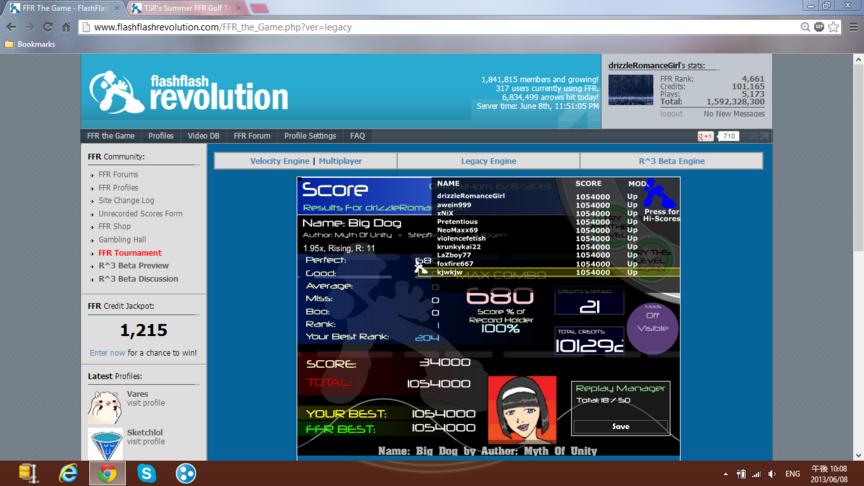
Task: Click the new tab button
Action: [x=258, y=8]
